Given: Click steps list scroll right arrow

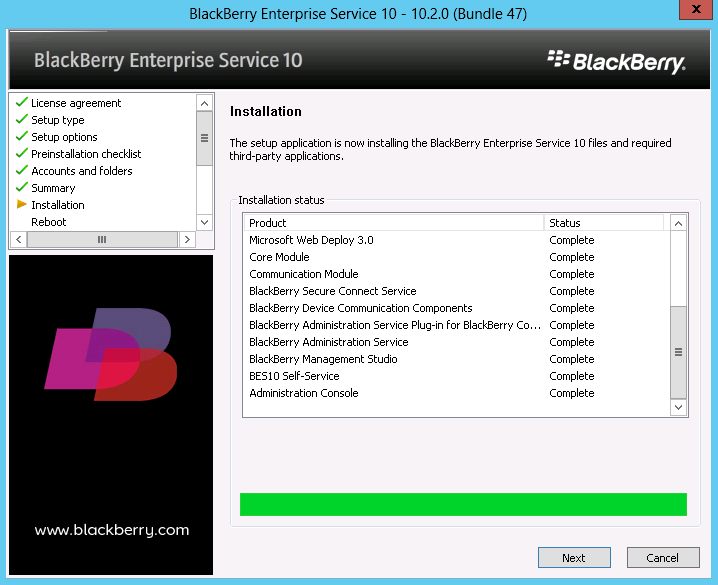Looking at the screenshot, I should (x=187, y=239).
